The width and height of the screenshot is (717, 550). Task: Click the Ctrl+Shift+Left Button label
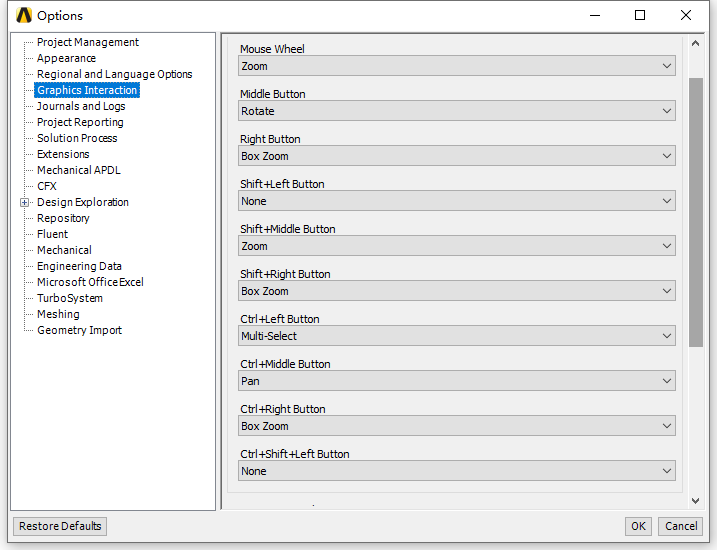295,454
